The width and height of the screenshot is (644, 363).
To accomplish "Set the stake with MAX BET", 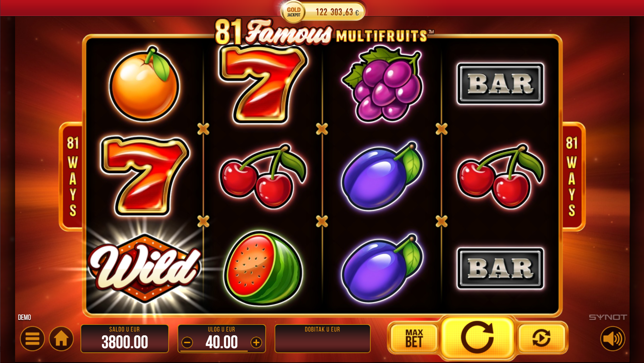I will (414, 338).
